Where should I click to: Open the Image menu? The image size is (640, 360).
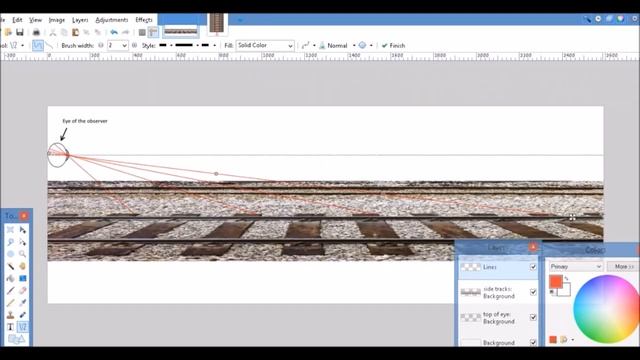click(57, 20)
